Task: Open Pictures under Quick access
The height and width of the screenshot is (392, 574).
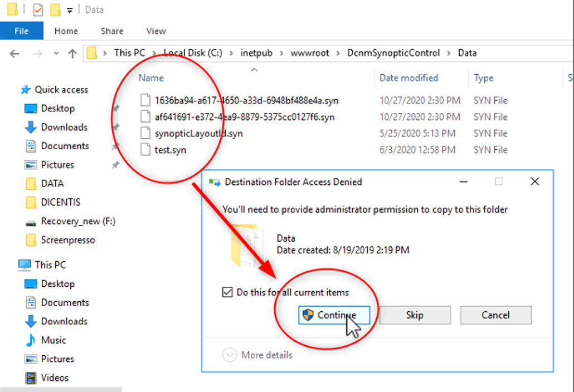Action: tap(57, 165)
